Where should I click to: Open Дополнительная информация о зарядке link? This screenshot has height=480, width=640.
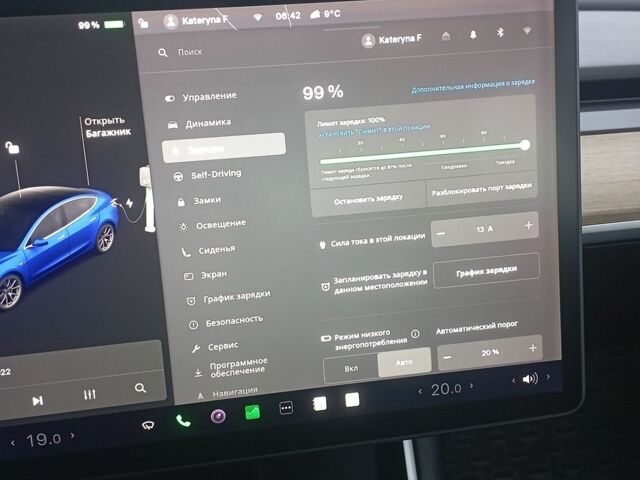pyautogui.click(x=473, y=86)
